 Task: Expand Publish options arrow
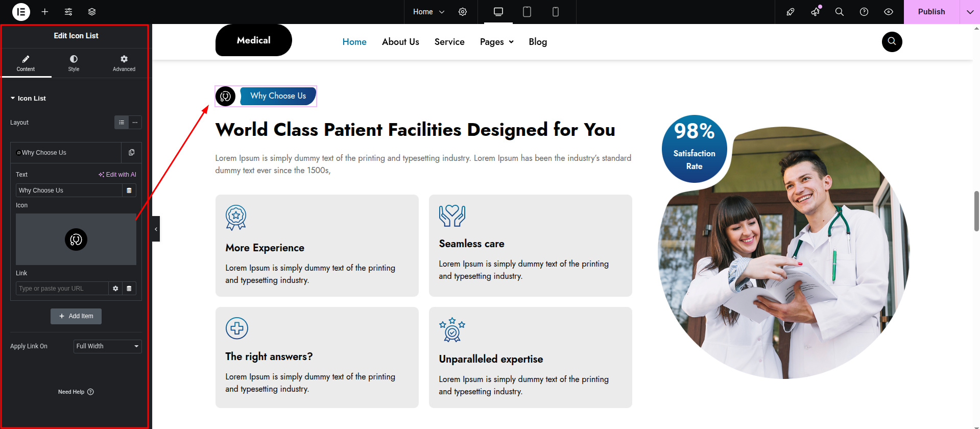click(x=970, y=12)
